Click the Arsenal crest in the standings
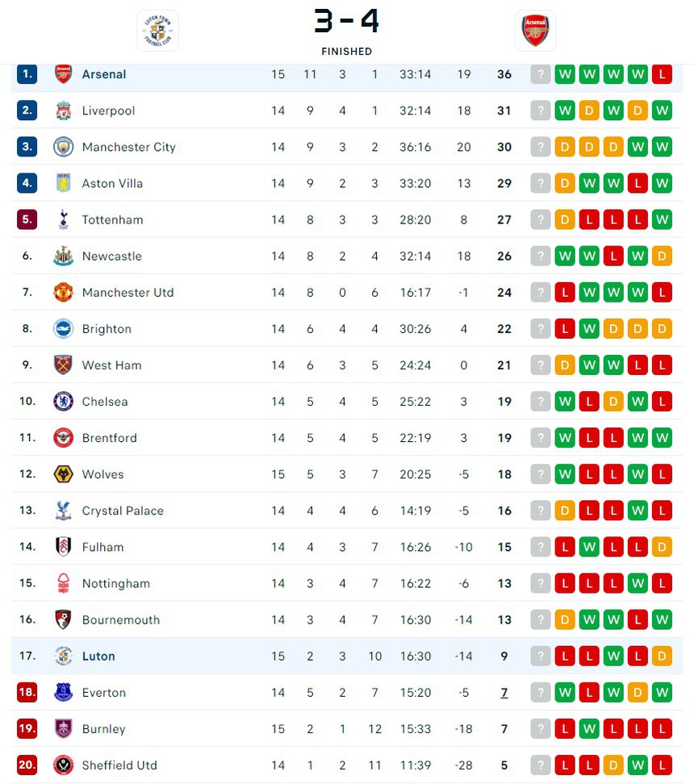 [64, 74]
